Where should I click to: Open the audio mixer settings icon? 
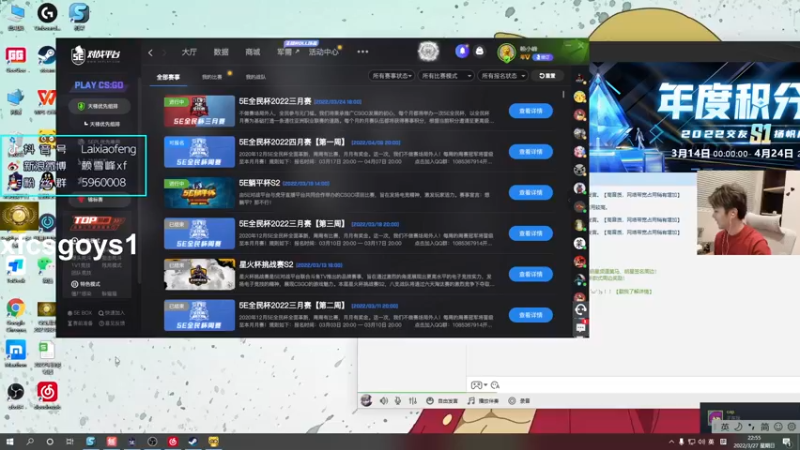point(413,401)
